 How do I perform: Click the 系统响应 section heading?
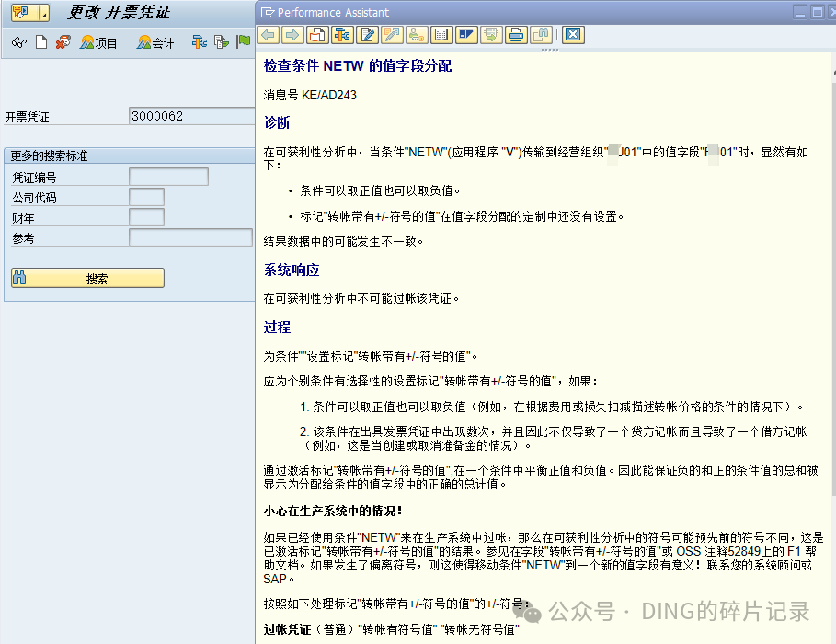292,270
